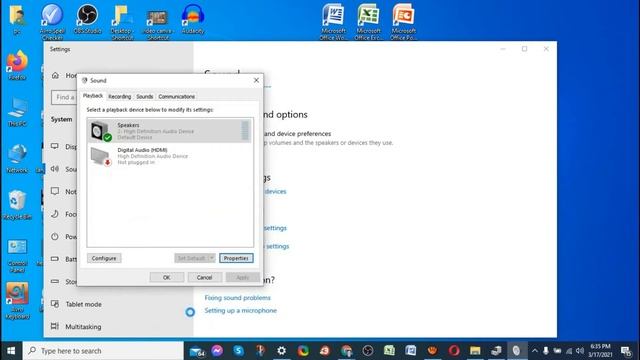Close the Sound dialog
640x360 pixels.
pyautogui.click(x=256, y=80)
